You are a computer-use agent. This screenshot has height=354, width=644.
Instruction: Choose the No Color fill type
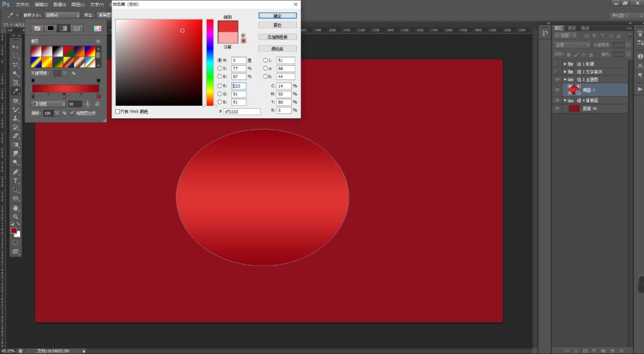(38, 29)
